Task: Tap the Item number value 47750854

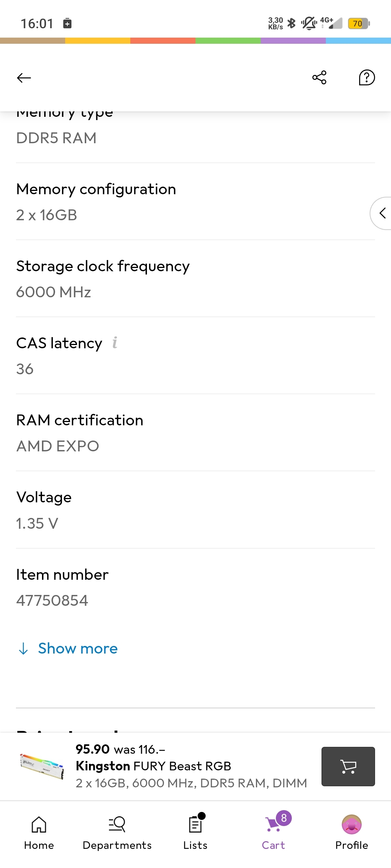Action: 52,601
